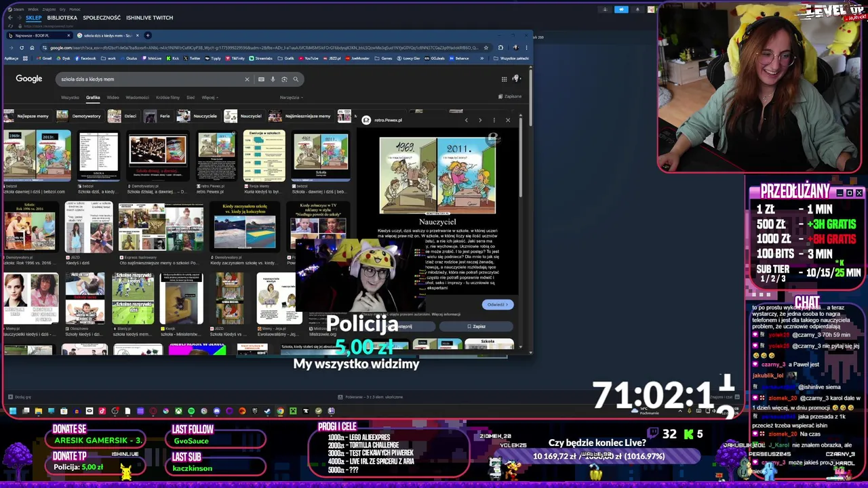The height and width of the screenshot is (488, 868).
Task: Go to Chrome home page icon
Action: (x=32, y=47)
